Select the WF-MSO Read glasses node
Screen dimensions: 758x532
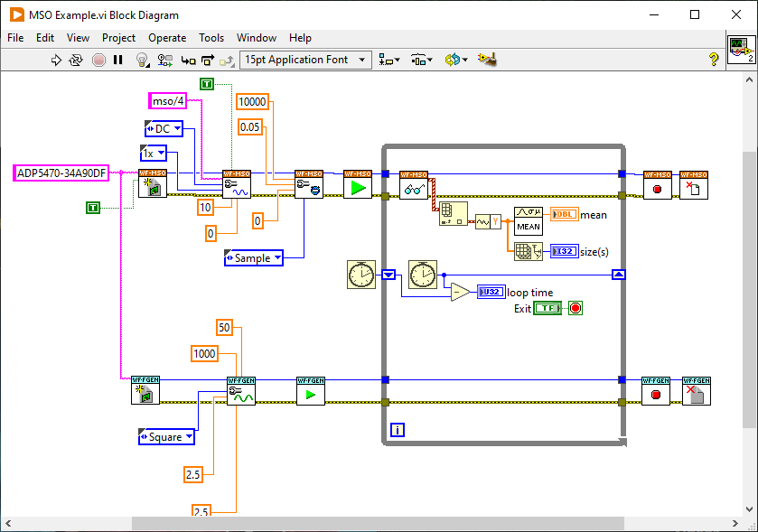[x=414, y=185]
